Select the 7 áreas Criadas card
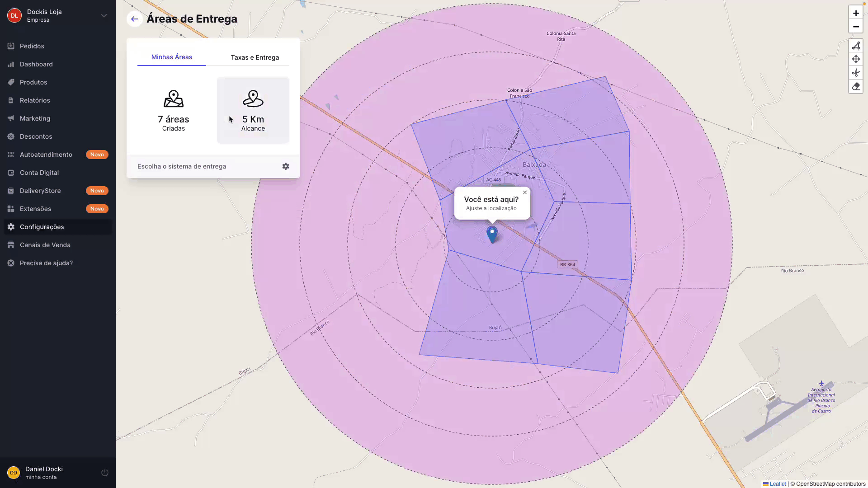 (x=173, y=110)
